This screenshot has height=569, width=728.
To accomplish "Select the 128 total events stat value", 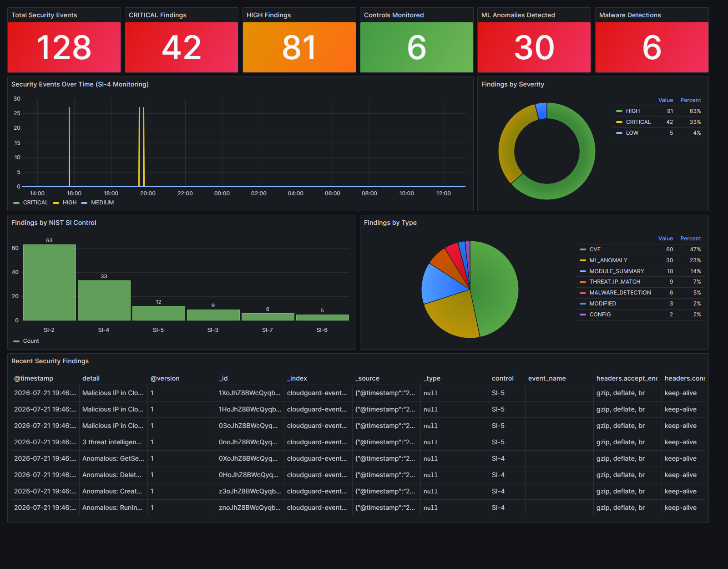I will tap(64, 47).
